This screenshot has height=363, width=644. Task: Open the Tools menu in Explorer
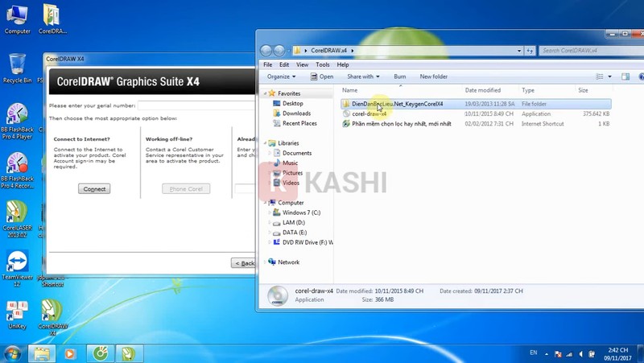tap(323, 64)
